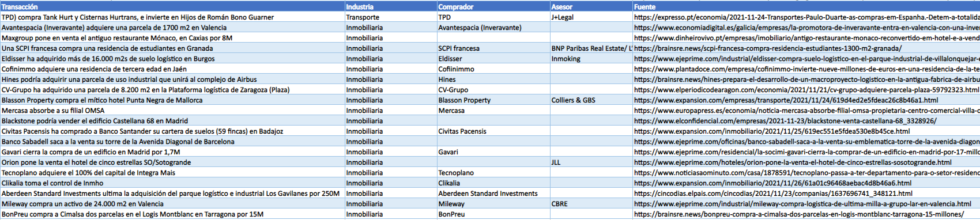
Task: Select the Clikalia control de Inmho transaction cell
Action: (172, 183)
